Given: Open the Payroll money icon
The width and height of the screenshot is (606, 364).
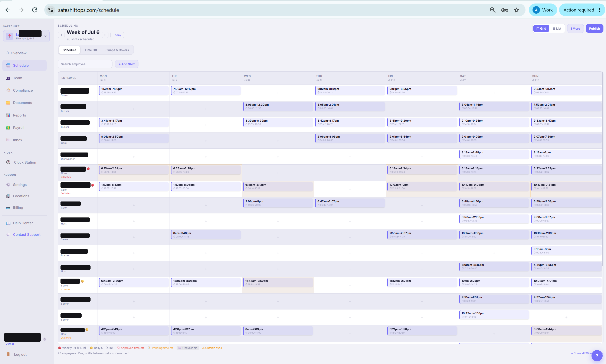Looking at the screenshot, I should 8,128.
